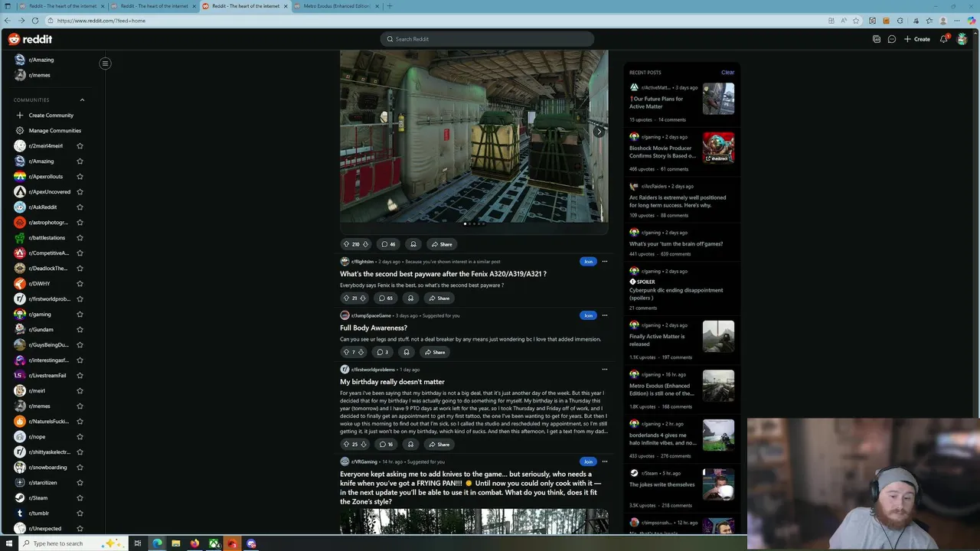Click Windows taskbar search box

(73, 543)
